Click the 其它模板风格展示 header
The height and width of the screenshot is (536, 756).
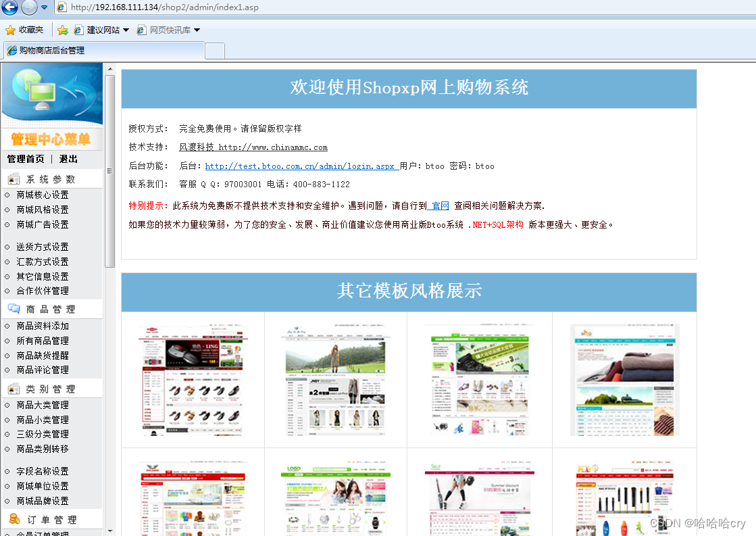pos(409,291)
